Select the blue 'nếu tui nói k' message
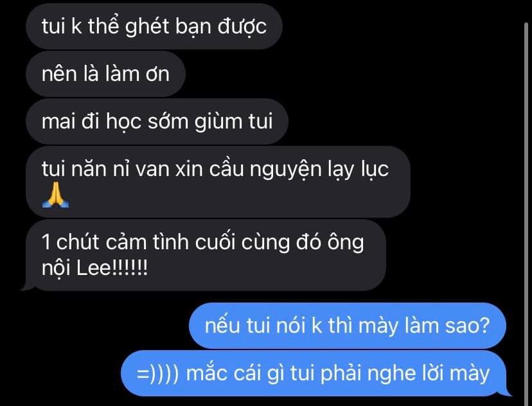Viewport: 532px width, 406px height. pos(348,326)
